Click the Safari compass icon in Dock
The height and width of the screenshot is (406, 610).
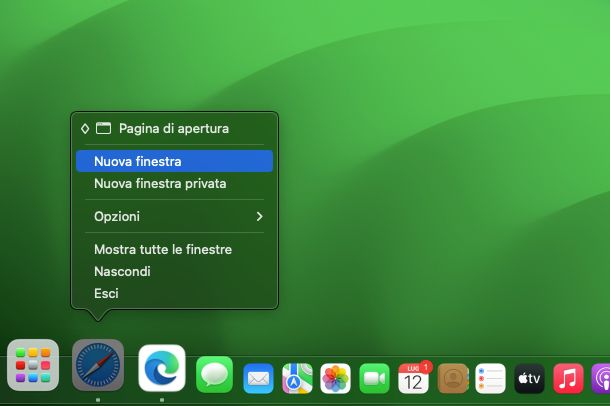click(x=98, y=365)
